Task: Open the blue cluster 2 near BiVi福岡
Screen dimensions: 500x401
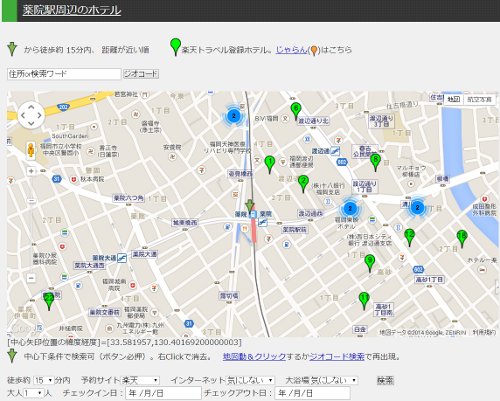Action: click(x=234, y=116)
